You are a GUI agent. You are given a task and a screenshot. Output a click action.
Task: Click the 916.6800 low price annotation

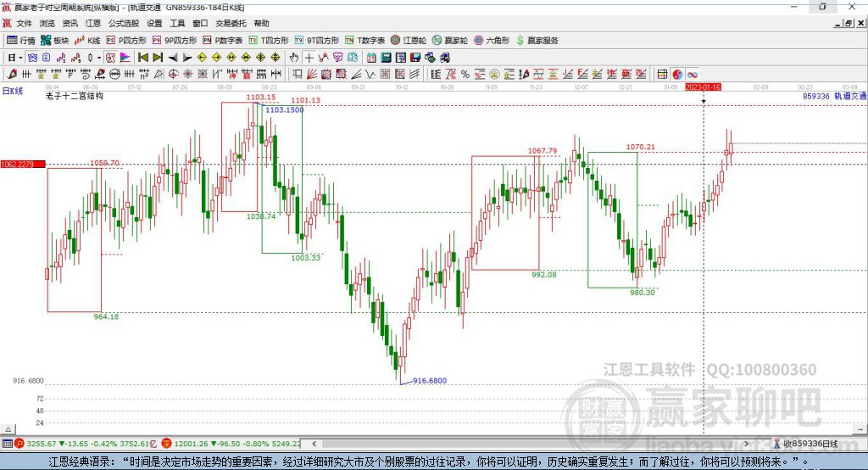[430, 381]
